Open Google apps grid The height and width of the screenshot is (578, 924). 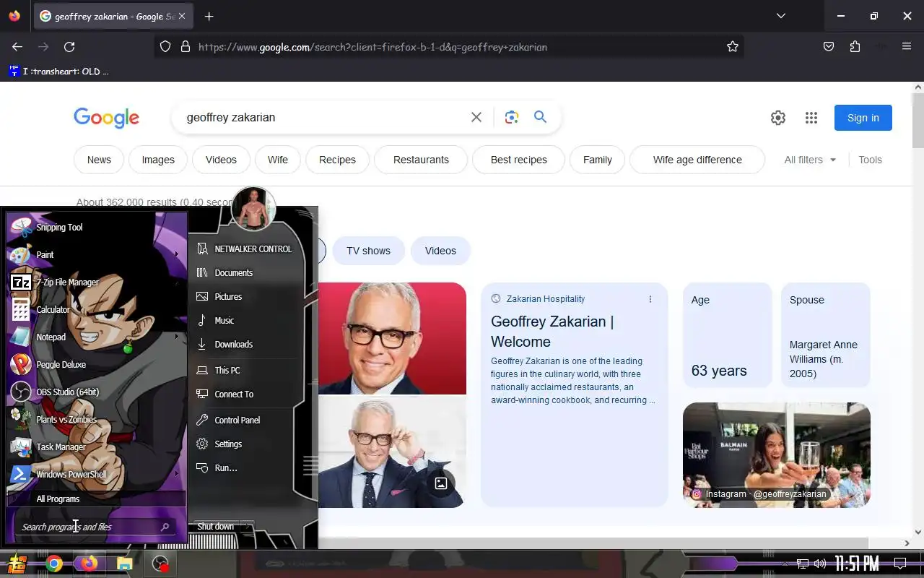click(x=811, y=118)
